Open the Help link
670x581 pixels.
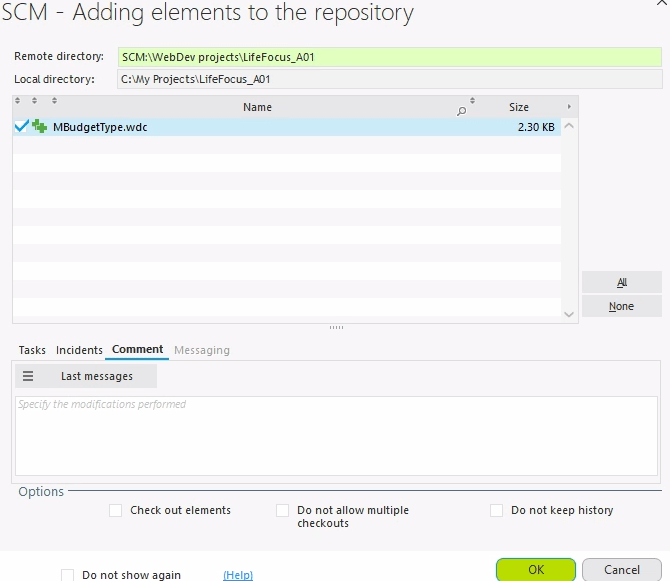coord(237,575)
